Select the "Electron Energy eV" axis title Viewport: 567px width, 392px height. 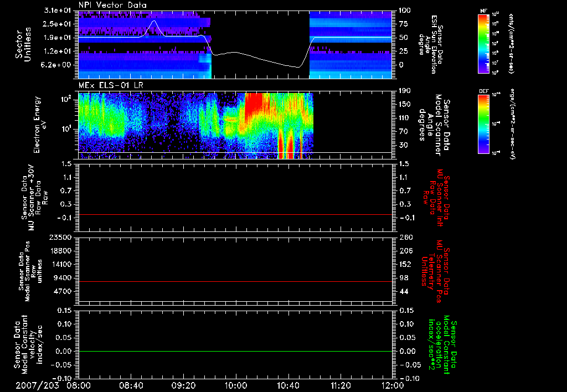coord(40,125)
